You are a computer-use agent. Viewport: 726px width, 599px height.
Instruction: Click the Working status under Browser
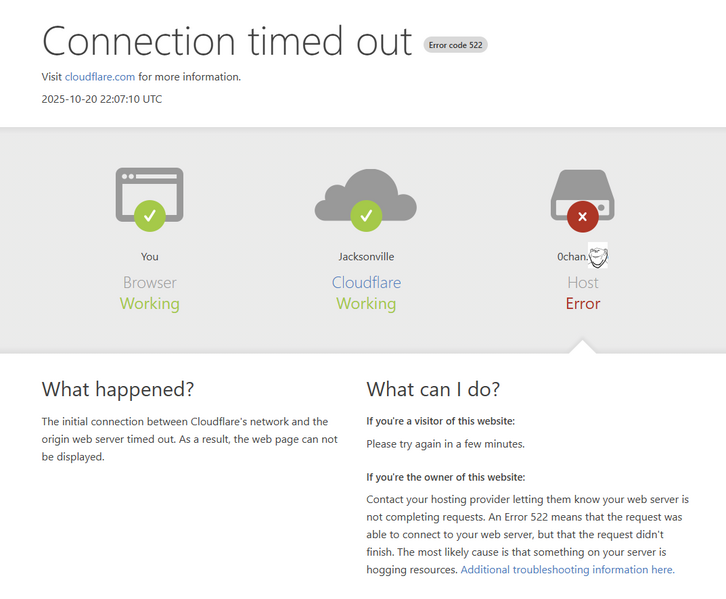(150, 304)
